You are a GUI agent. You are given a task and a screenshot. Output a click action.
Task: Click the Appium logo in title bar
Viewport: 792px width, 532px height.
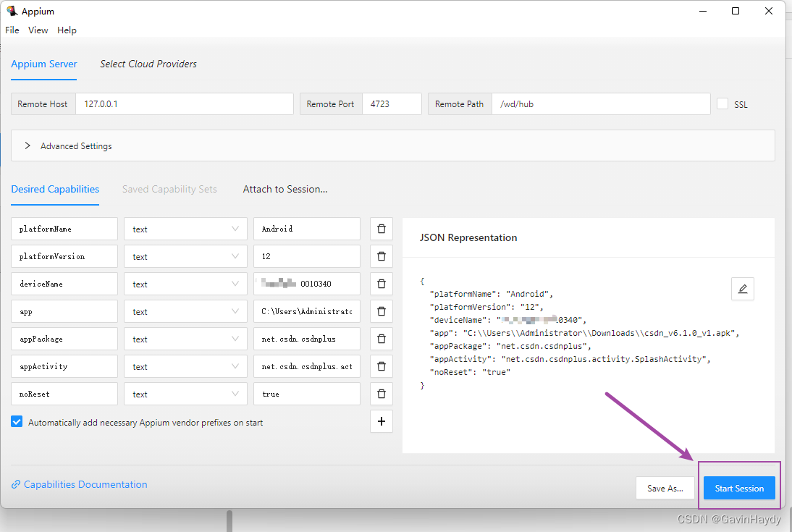[x=12, y=11]
